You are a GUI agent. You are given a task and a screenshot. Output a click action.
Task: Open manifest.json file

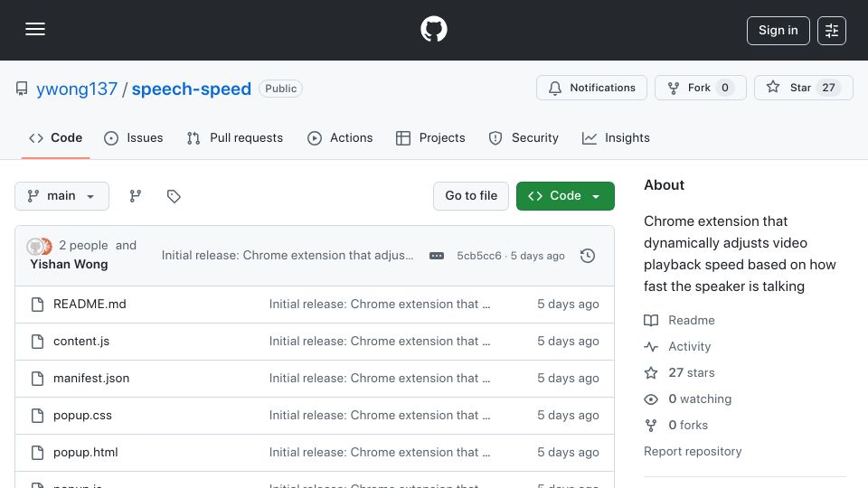click(x=91, y=378)
